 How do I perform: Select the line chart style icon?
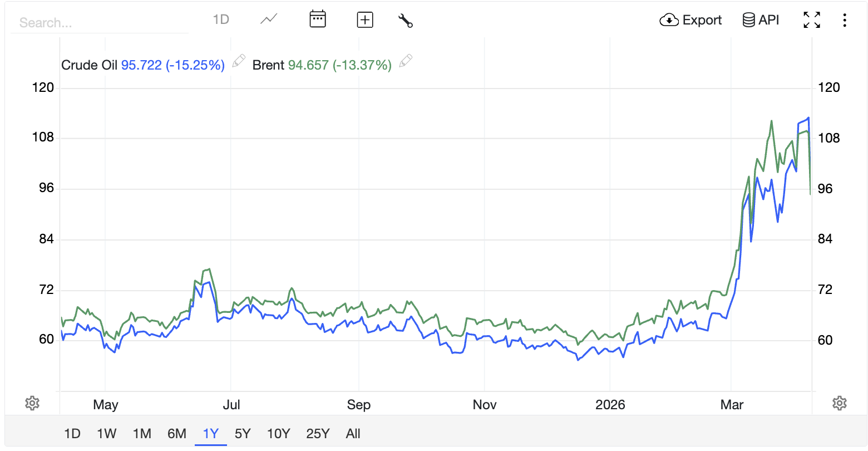tap(268, 18)
